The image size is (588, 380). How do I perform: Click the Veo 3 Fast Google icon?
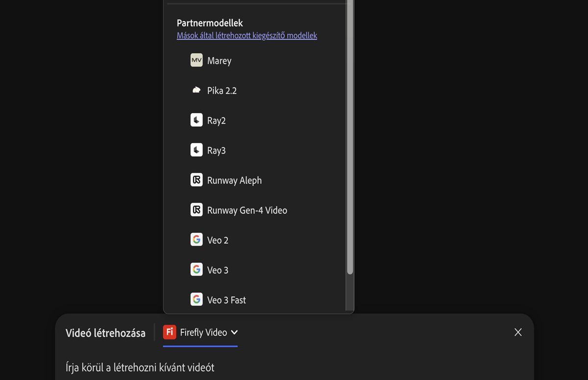196,300
